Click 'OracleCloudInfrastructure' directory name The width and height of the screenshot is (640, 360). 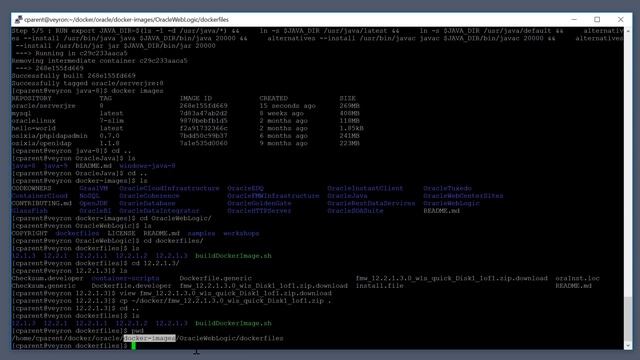(x=169, y=188)
